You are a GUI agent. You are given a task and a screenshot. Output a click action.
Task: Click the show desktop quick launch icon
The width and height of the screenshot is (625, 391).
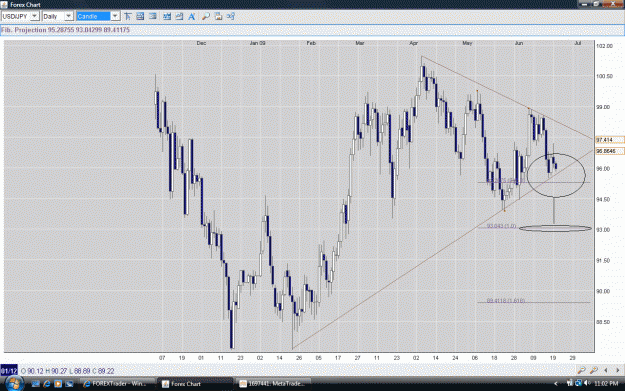click(x=35, y=384)
